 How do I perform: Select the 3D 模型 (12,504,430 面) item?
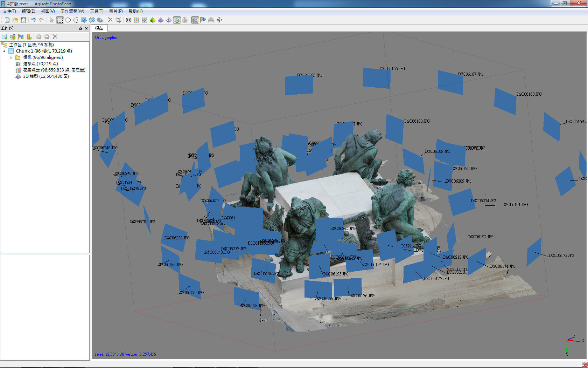coord(46,76)
